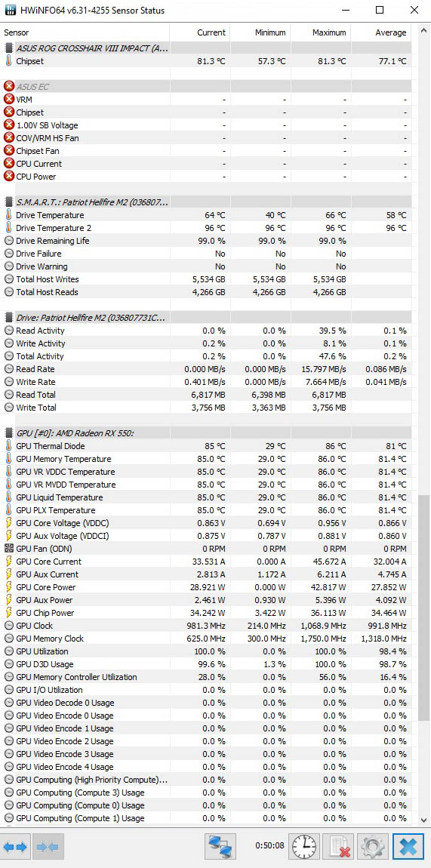
Task: Select the ASUS ROG CROSSHAIR VIII IMPACT group
Action: (206, 48)
